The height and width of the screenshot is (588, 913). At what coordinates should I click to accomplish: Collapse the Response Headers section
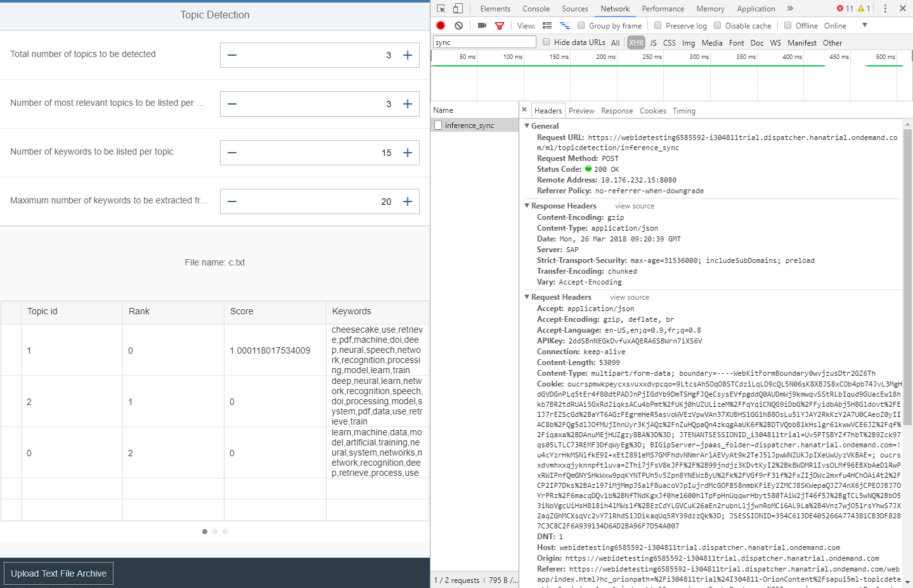click(x=527, y=205)
